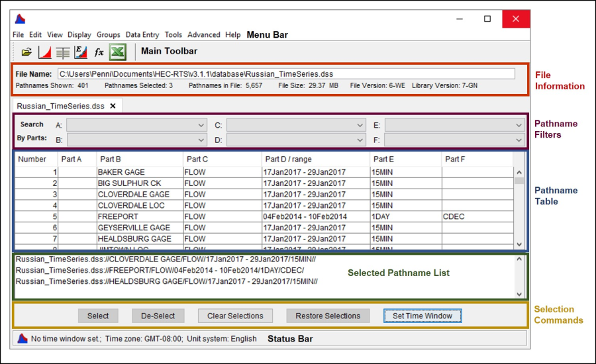Select BAKER GAGE row

264,172
